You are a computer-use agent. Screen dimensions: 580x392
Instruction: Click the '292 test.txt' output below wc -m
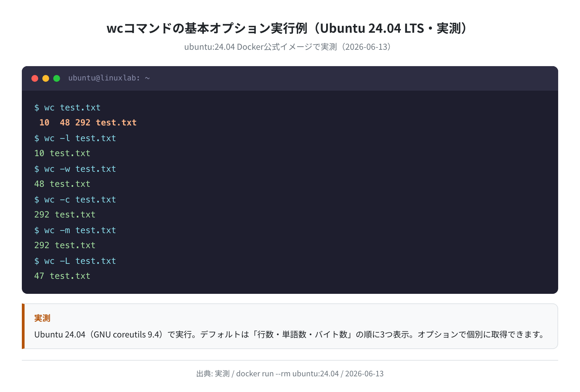pos(65,245)
